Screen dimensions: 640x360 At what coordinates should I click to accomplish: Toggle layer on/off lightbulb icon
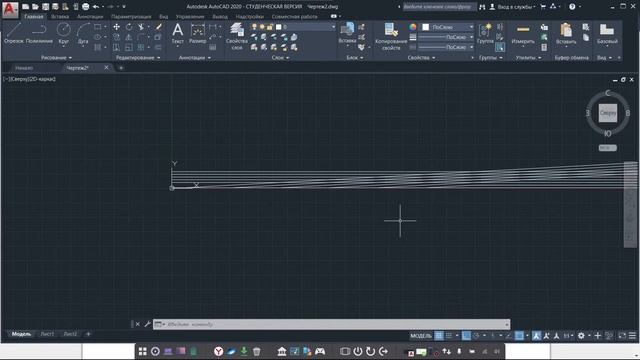tap(254, 27)
